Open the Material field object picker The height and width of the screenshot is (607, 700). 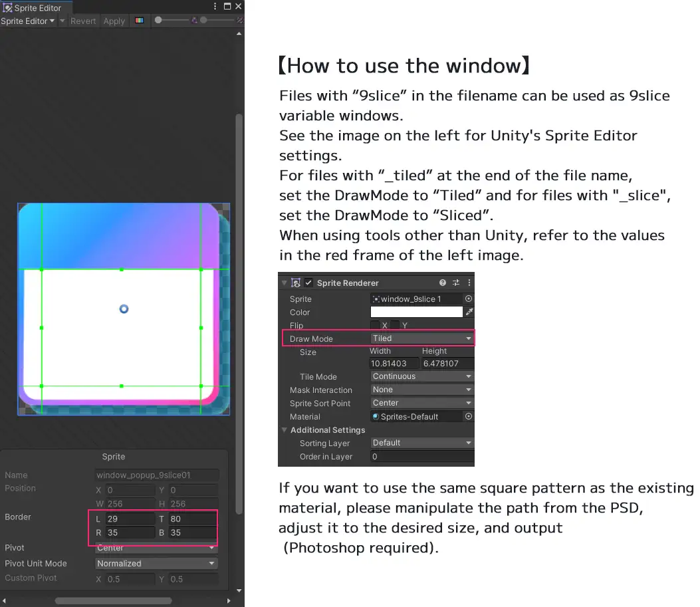click(469, 417)
